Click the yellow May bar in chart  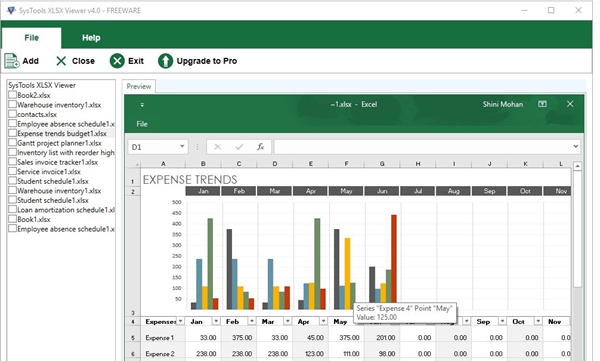pyautogui.click(x=347, y=274)
